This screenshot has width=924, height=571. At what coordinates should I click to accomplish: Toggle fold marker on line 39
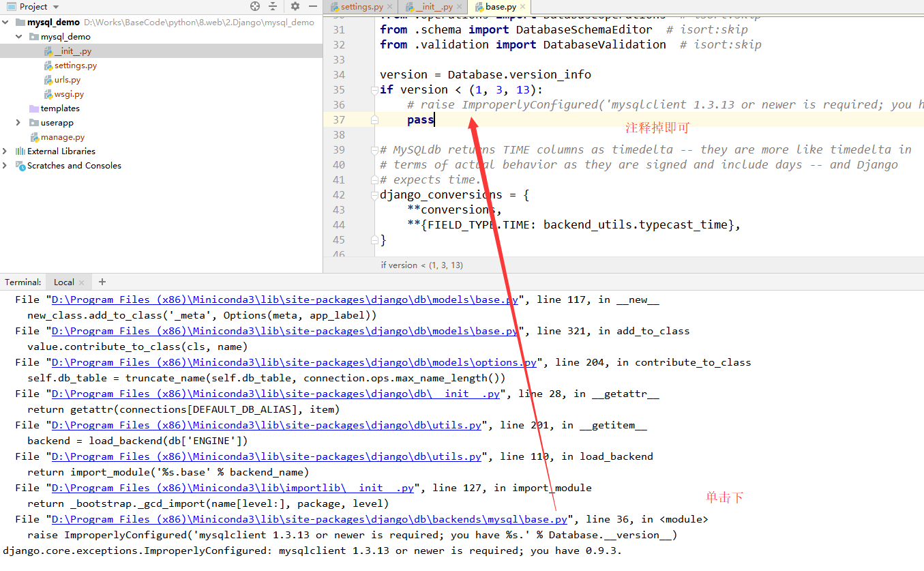coord(374,150)
